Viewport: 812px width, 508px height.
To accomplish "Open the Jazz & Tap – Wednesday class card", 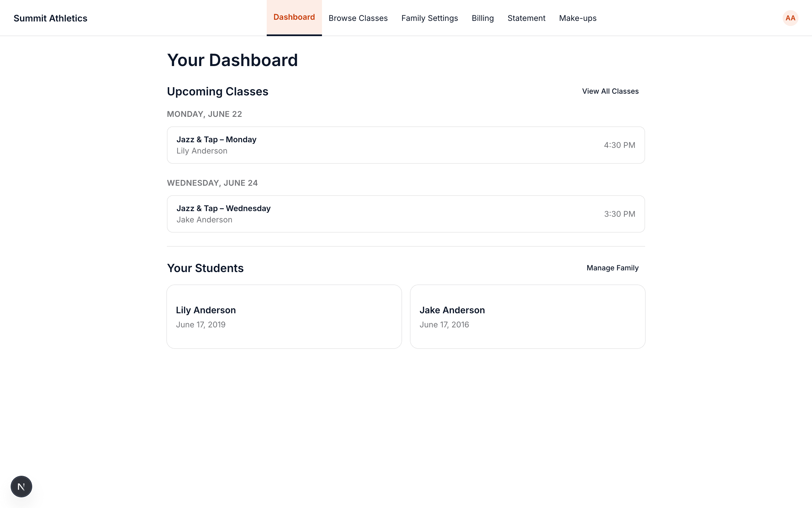I will [x=406, y=214].
